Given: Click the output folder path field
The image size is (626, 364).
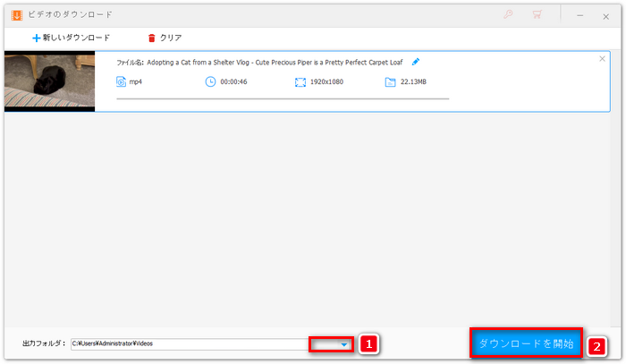Looking at the screenshot, I should tap(188, 343).
